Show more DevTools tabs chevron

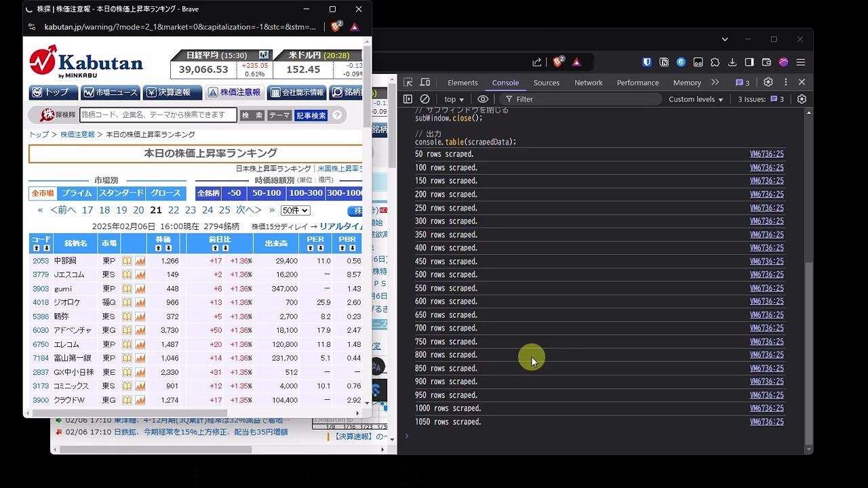[715, 82]
